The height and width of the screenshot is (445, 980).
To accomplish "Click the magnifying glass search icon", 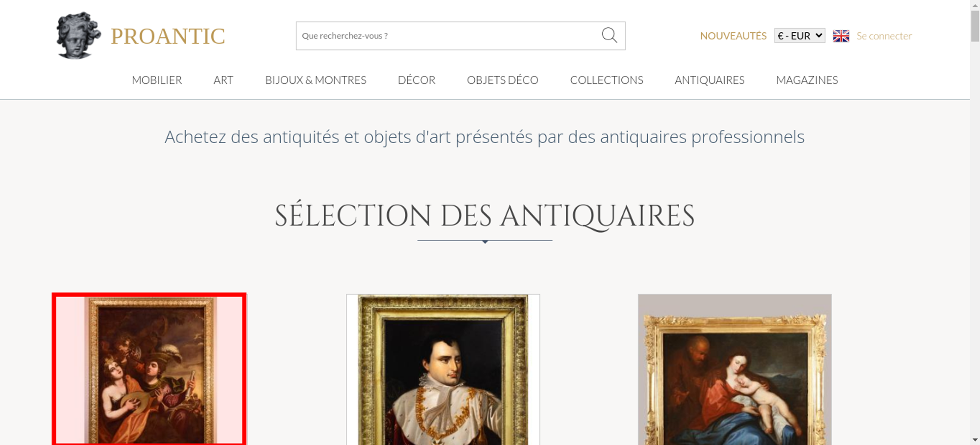I will pos(609,35).
